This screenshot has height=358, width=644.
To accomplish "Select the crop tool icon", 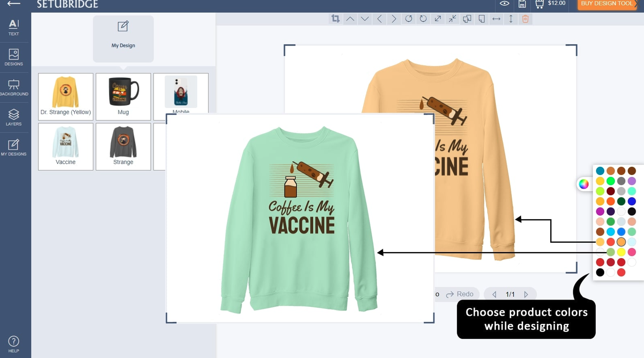I will point(335,19).
